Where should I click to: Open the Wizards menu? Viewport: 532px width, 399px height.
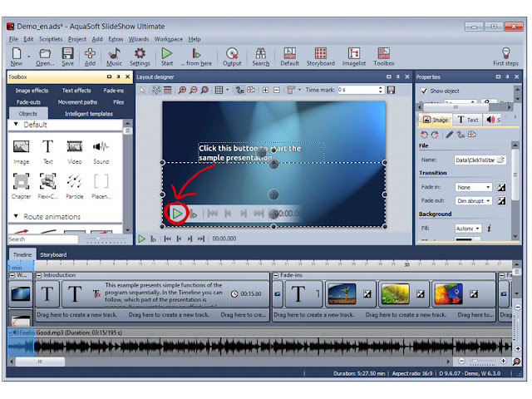pyautogui.click(x=139, y=39)
